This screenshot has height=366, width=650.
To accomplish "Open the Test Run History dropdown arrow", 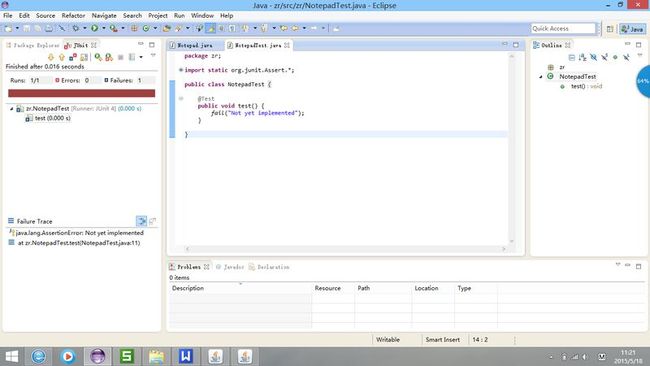I will pos(141,57).
